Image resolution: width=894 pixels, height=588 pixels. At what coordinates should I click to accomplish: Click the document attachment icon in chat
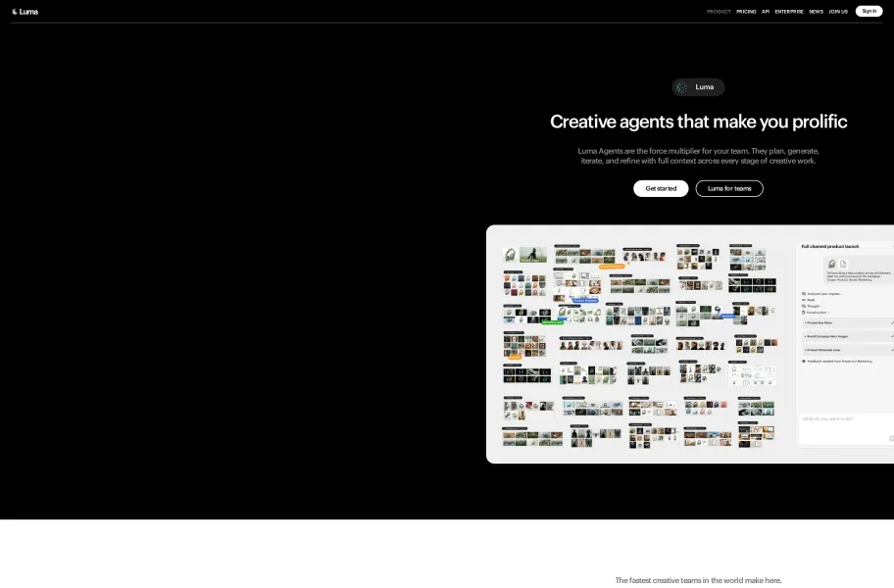(843, 264)
